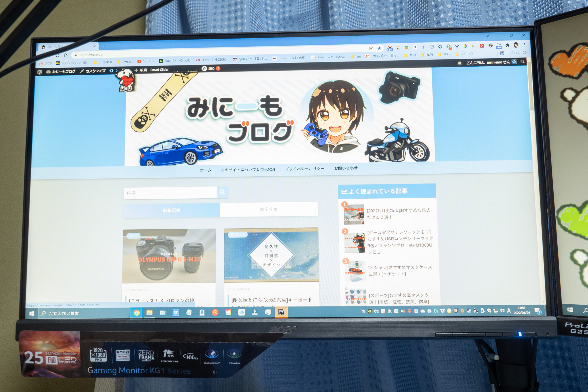The image size is (588, 392).
Task: Click the WordPress updates icon showing 2
Action: [x=113, y=71]
